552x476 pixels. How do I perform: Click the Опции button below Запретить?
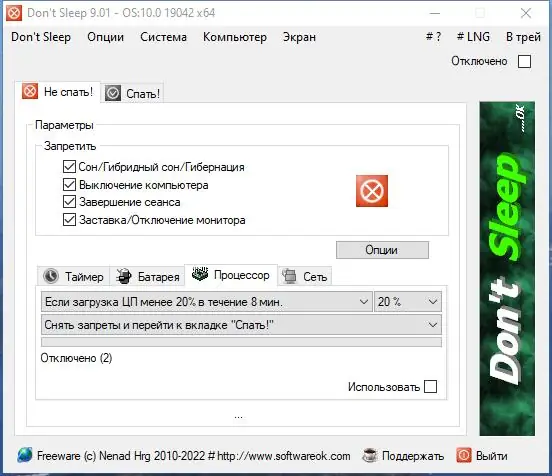(382, 250)
